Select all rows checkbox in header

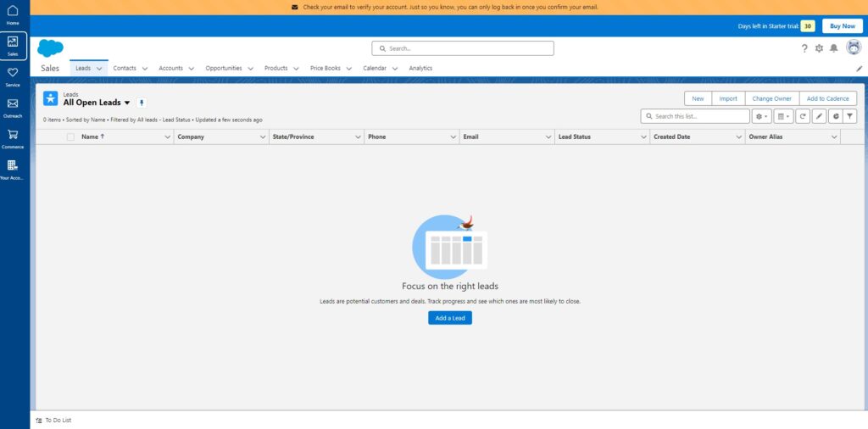[70, 136]
